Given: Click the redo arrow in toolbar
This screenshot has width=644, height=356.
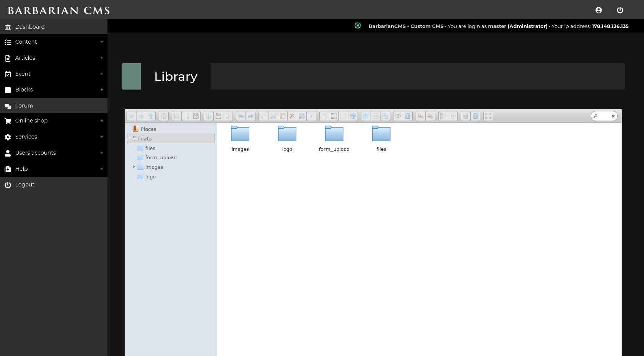Looking at the screenshot, I should pos(250,116).
